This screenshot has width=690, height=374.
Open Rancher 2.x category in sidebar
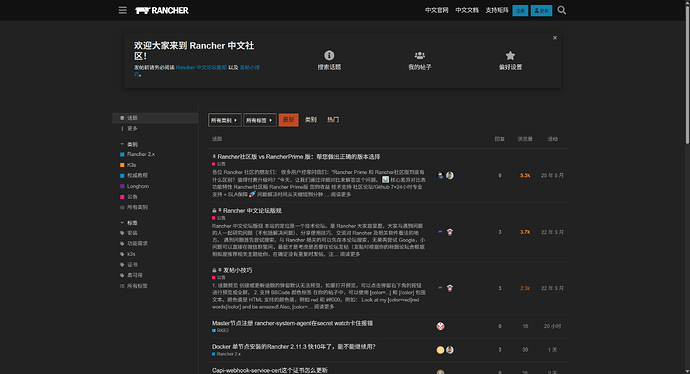pos(141,154)
